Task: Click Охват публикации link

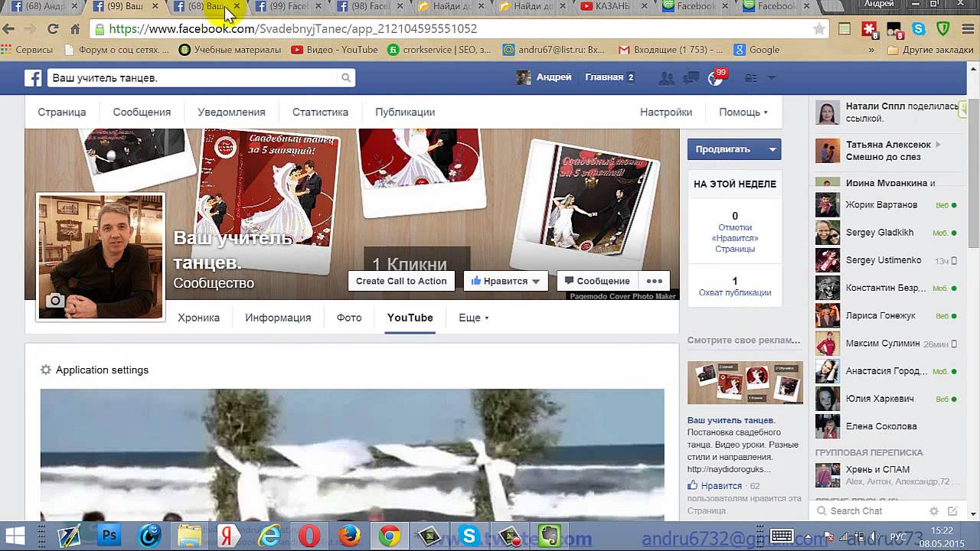Action: click(735, 292)
